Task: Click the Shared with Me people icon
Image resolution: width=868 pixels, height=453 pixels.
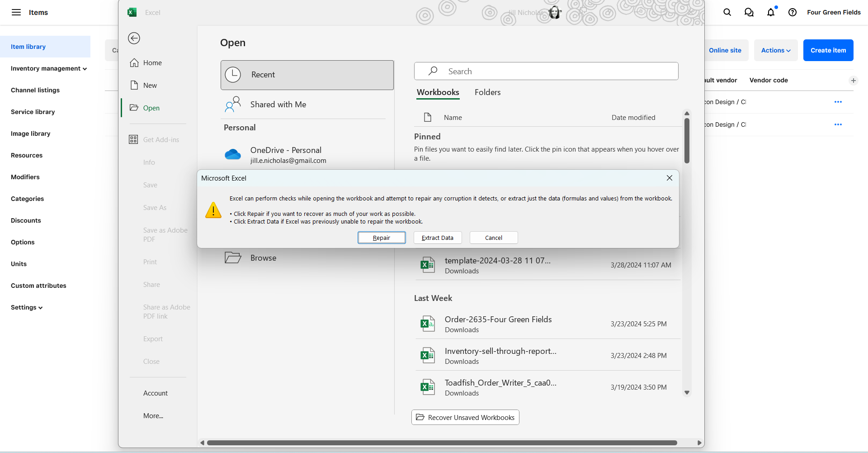Action: point(233,105)
